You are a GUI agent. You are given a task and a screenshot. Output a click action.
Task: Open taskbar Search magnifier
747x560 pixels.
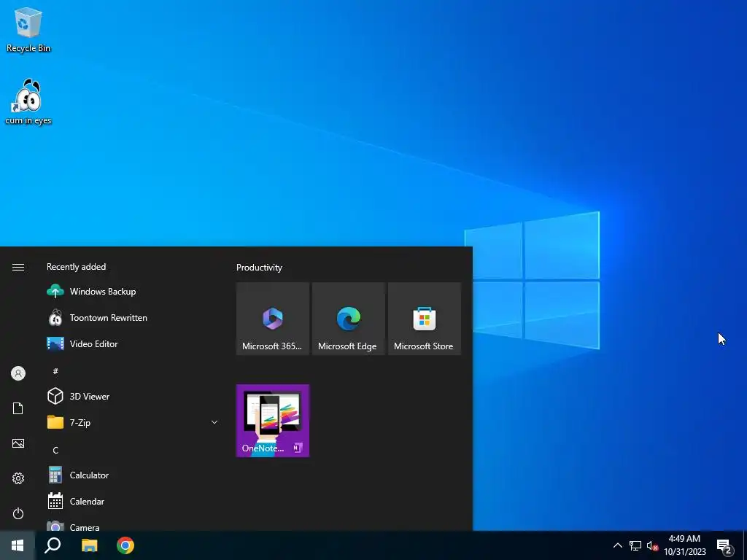(x=53, y=545)
